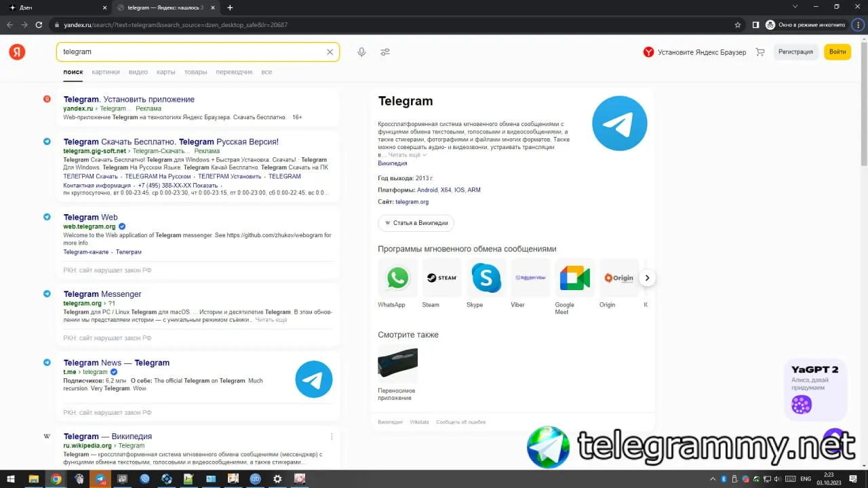
Task: Toggle the browser side panel icon
Action: [x=755, y=25]
